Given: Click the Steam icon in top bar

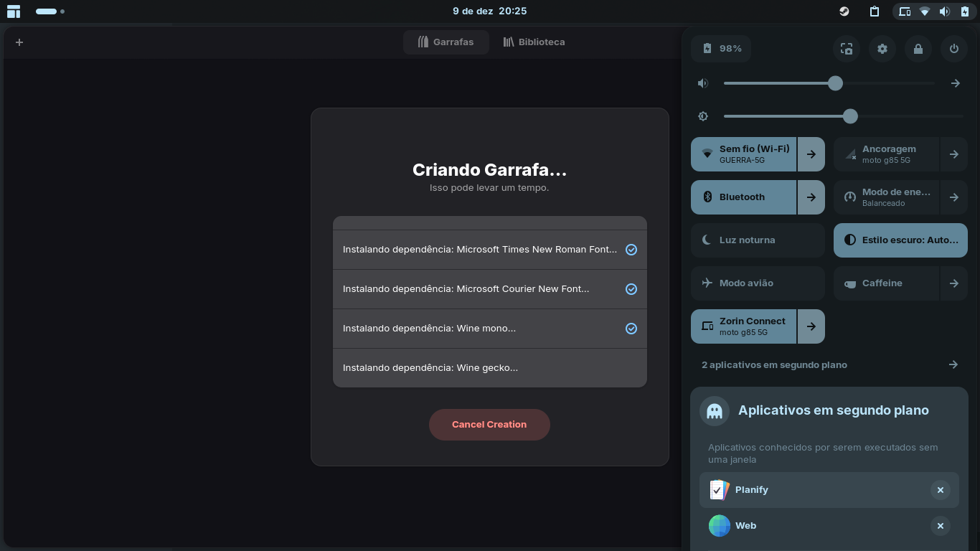Looking at the screenshot, I should point(845,11).
